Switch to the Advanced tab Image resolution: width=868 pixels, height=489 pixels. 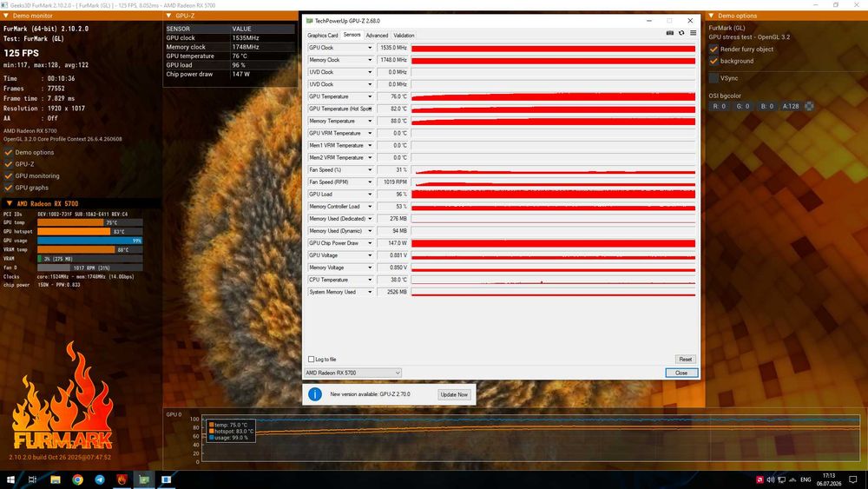pos(377,36)
